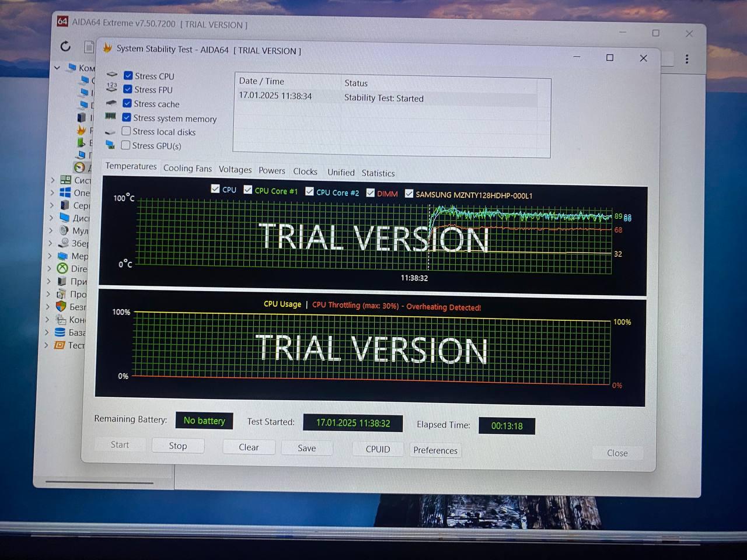Click the monitor icon beside Stress GPU(s)
The image size is (747, 560).
coord(110,145)
